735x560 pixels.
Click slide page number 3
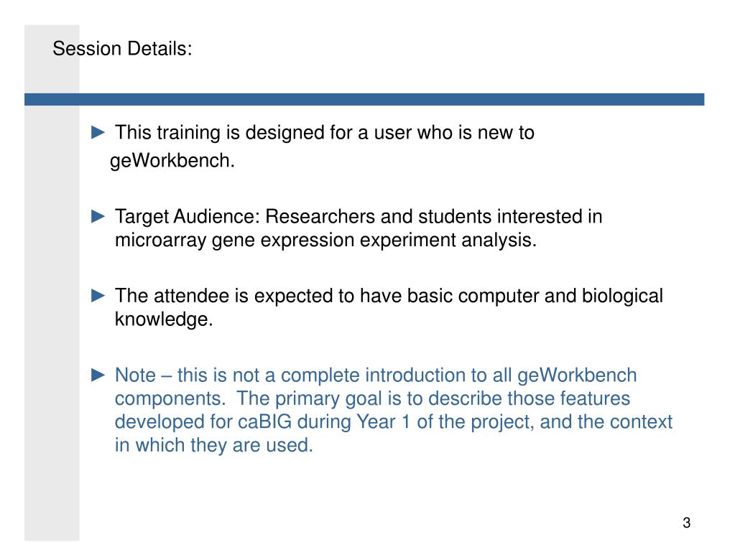(x=687, y=523)
